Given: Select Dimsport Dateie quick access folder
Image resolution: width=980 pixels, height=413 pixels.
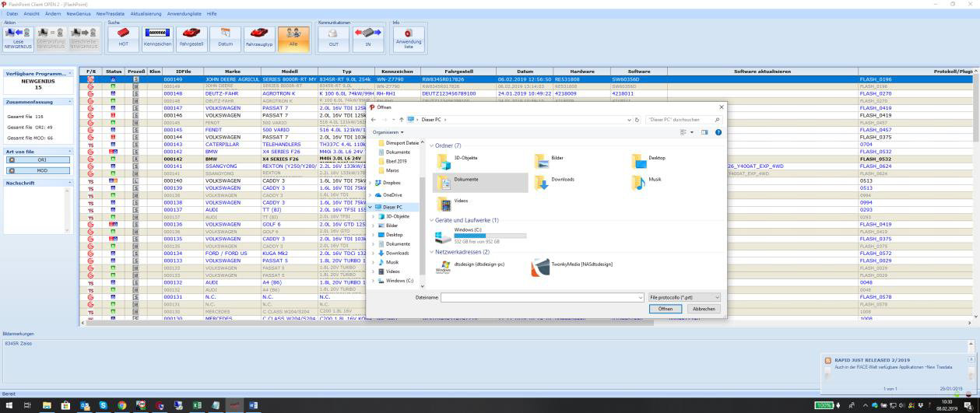Looking at the screenshot, I should [x=401, y=143].
